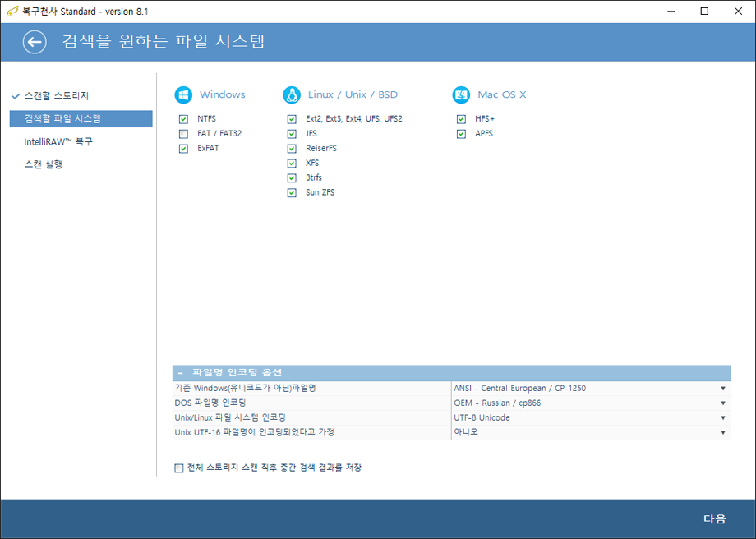Open the UTF-8 Unicode encoding dropdown
Image resolution: width=756 pixels, height=539 pixels.
pos(591,418)
